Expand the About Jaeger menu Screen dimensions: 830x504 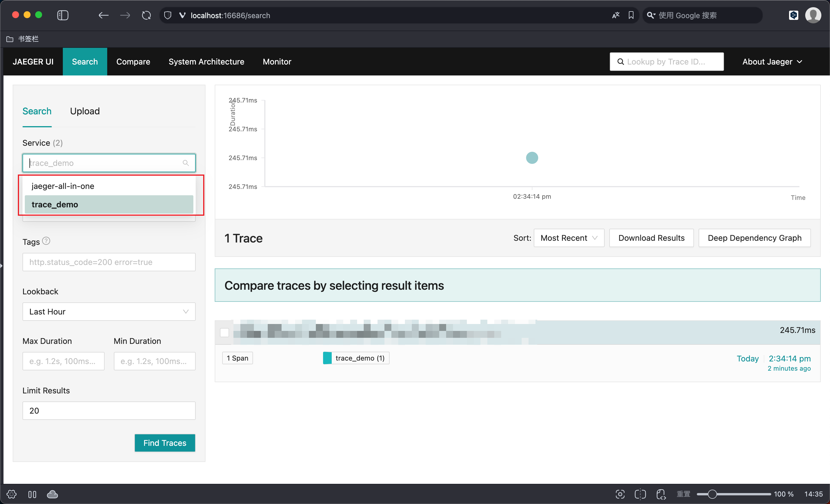[772, 62]
